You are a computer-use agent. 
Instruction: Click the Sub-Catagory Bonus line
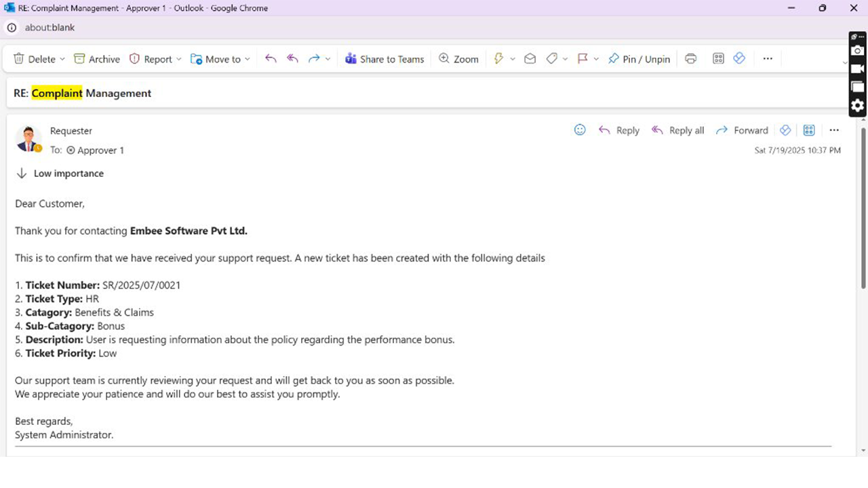70,326
